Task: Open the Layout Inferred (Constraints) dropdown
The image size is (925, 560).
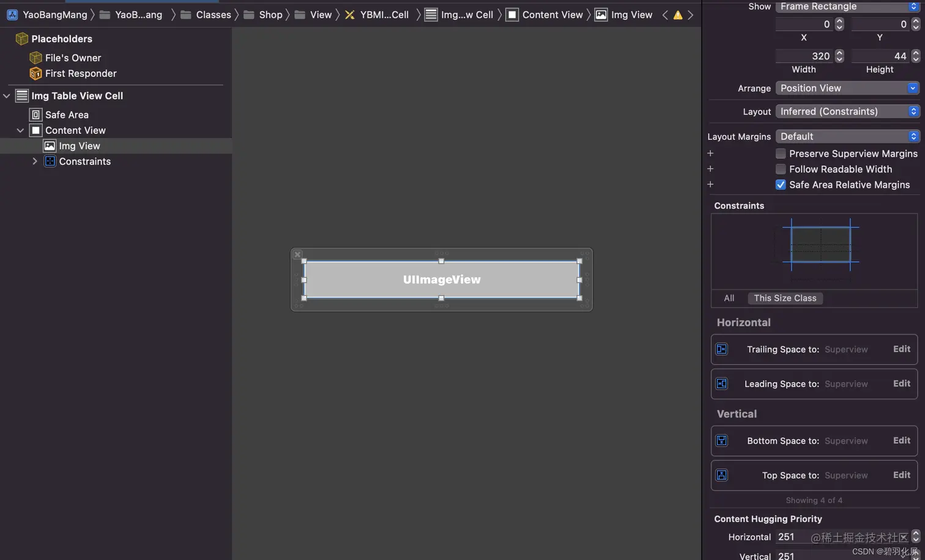Action: coord(847,111)
